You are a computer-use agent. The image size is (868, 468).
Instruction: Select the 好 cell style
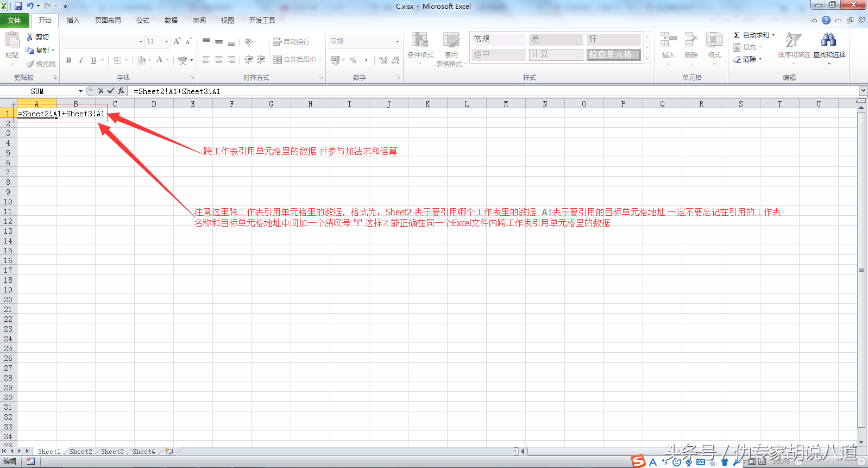click(x=614, y=39)
